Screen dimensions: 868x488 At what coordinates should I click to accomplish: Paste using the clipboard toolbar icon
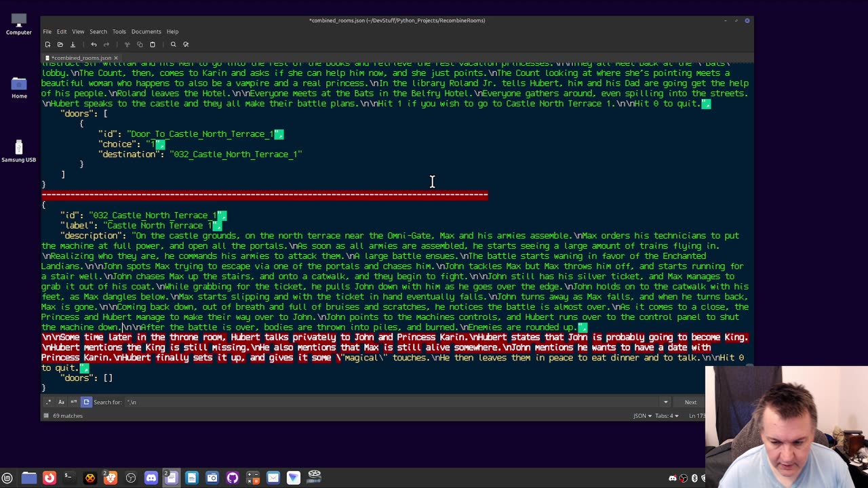pos(153,45)
